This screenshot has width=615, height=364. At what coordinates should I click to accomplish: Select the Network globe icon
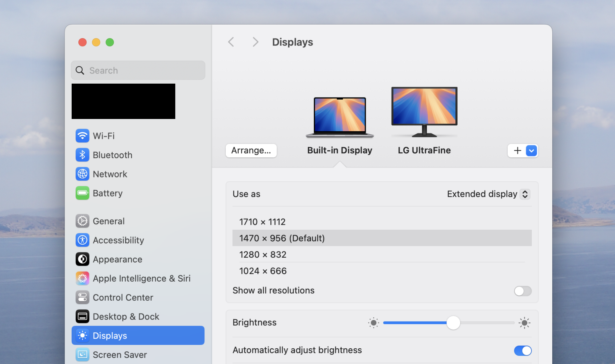[x=82, y=174]
